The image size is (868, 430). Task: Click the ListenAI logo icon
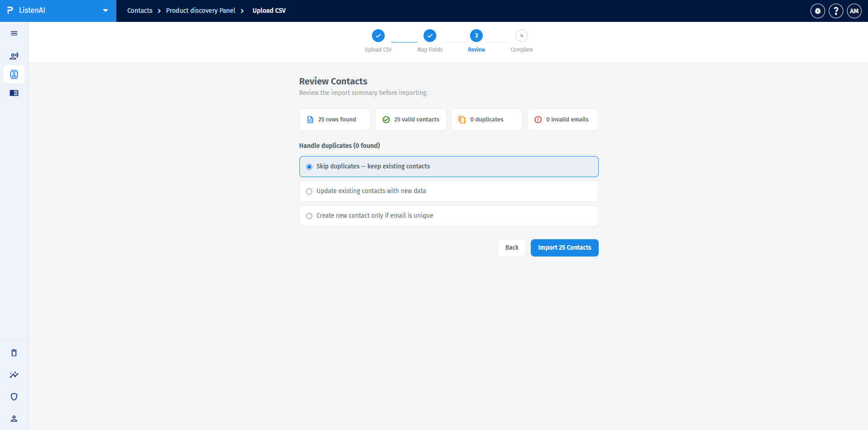click(x=10, y=10)
